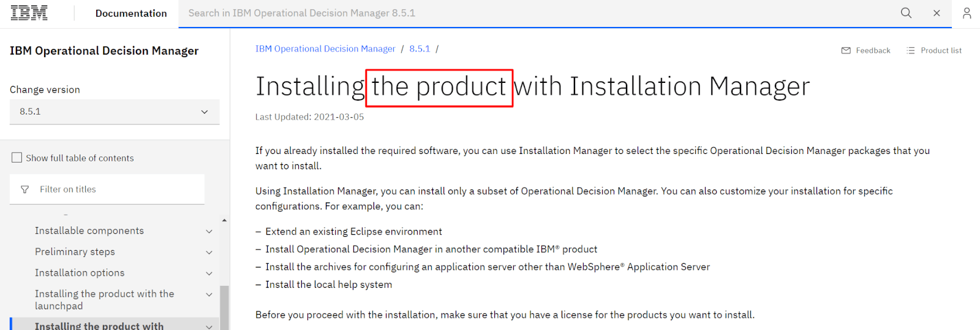Expand the Preliminary steps section

click(x=209, y=252)
